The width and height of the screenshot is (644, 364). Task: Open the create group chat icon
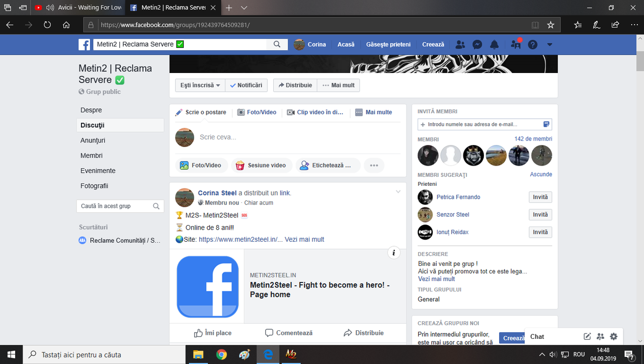(x=600, y=336)
